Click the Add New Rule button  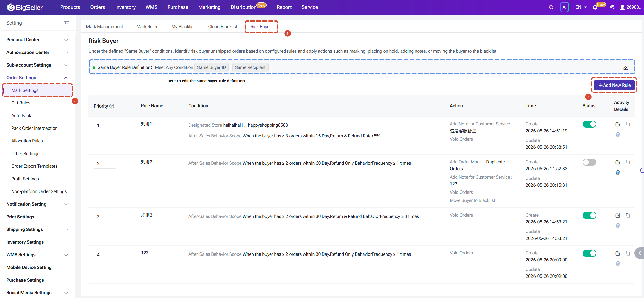pos(614,85)
